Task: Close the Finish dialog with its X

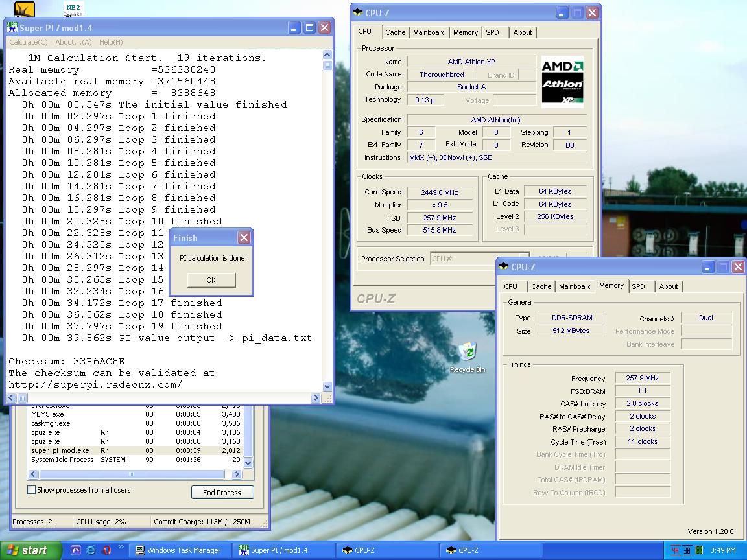Action: coord(244,238)
